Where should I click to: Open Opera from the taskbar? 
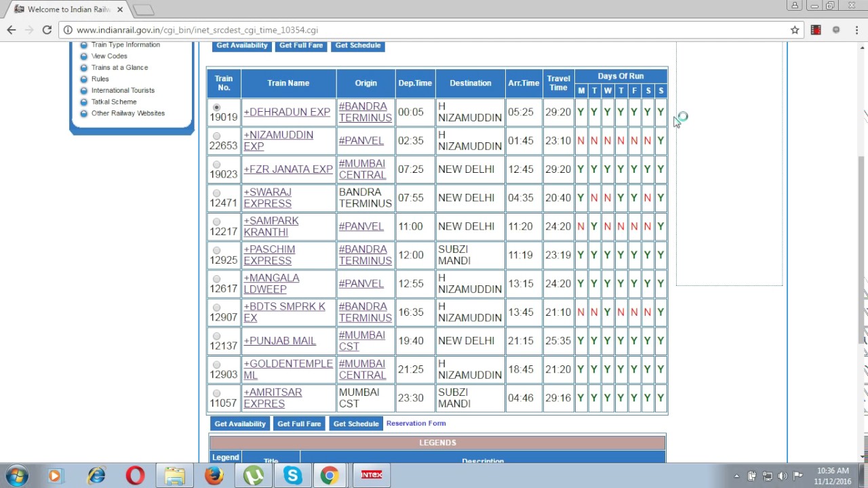tap(135, 475)
